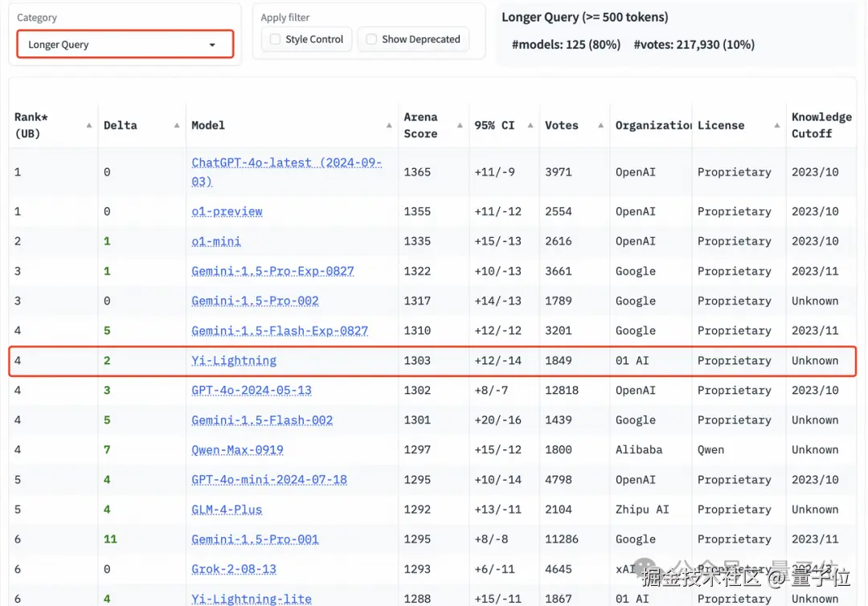Open Gemini-1.5-Pro-Exp-0827 link
The image size is (868, 606).
pos(272,271)
